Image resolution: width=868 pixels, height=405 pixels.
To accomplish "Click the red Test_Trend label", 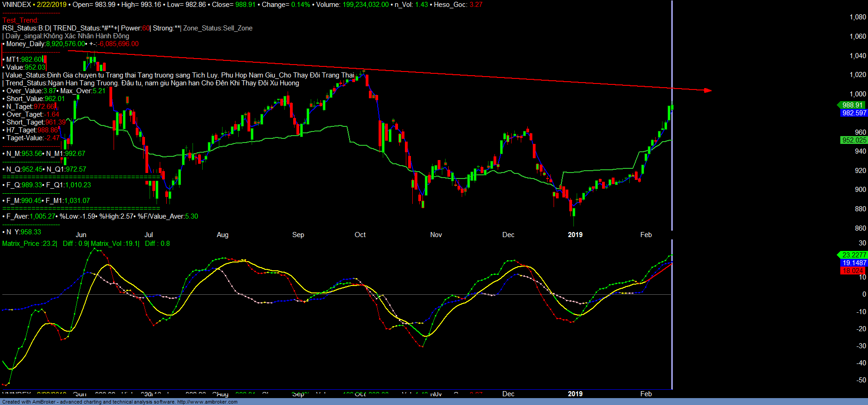I will click(21, 20).
